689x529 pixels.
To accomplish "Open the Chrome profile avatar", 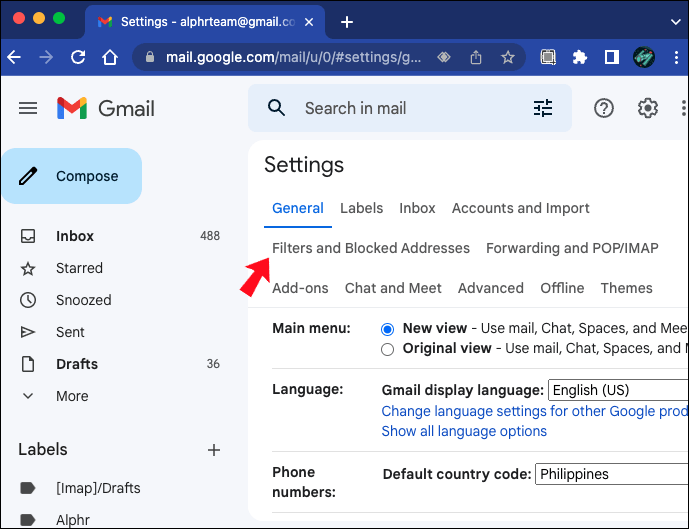I will point(644,57).
